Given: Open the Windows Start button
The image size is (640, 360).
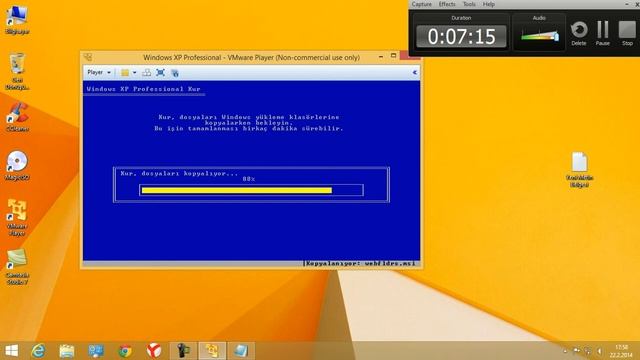Looking at the screenshot, I should (11, 351).
